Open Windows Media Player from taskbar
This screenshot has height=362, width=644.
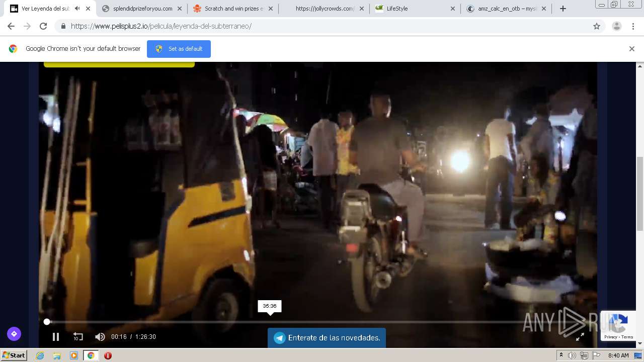74,355
